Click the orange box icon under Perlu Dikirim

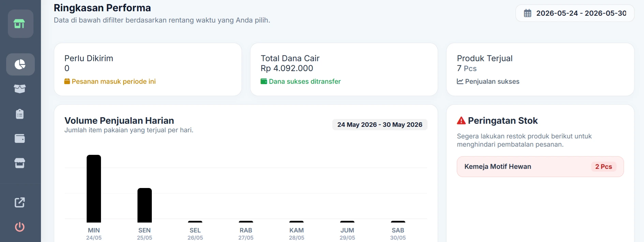(x=67, y=81)
